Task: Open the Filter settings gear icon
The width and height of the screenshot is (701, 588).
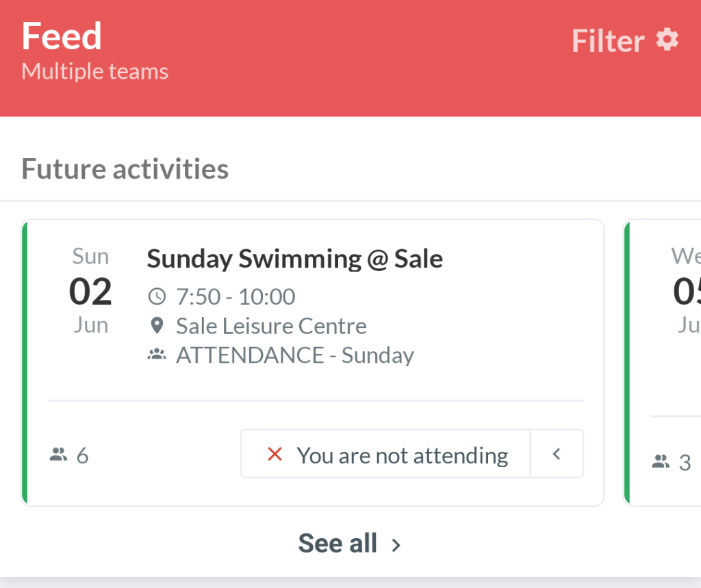Action: click(x=667, y=40)
